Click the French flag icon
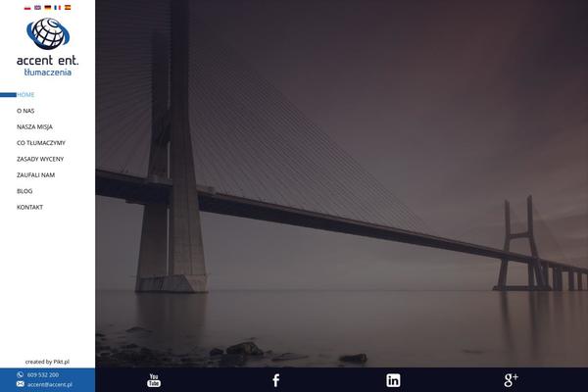 (x=57, y=7)
